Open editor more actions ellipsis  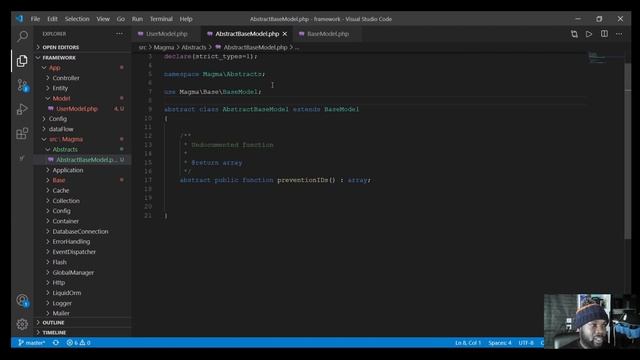point(619,34)
